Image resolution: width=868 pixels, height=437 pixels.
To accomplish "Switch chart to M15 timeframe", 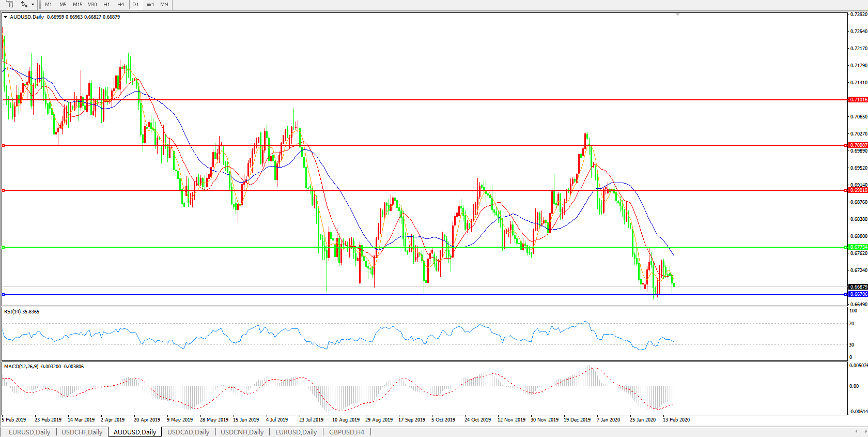I will tap(78, 5).
